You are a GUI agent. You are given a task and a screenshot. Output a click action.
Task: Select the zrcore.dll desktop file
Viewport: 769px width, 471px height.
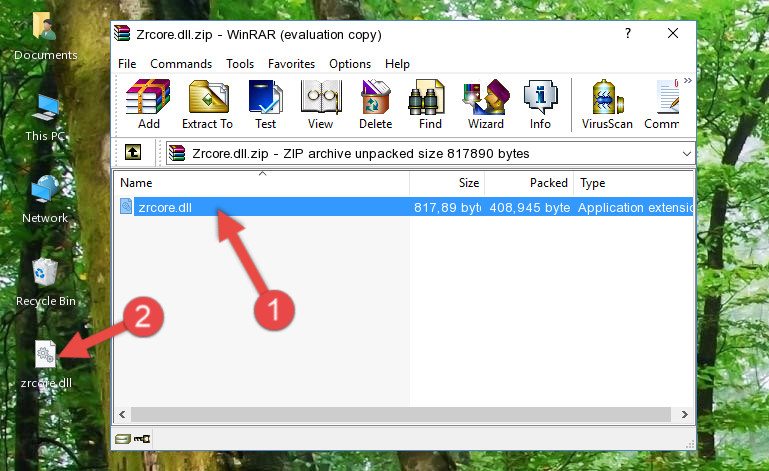pos(46,365)
